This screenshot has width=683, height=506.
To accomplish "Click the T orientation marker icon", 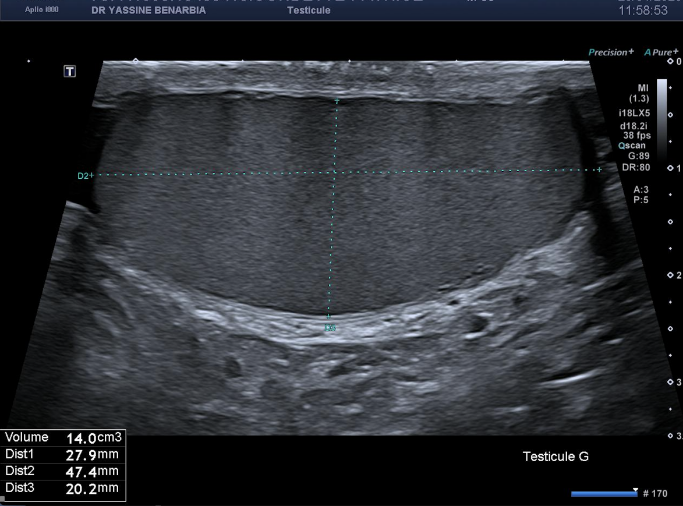I will point(70,70).
